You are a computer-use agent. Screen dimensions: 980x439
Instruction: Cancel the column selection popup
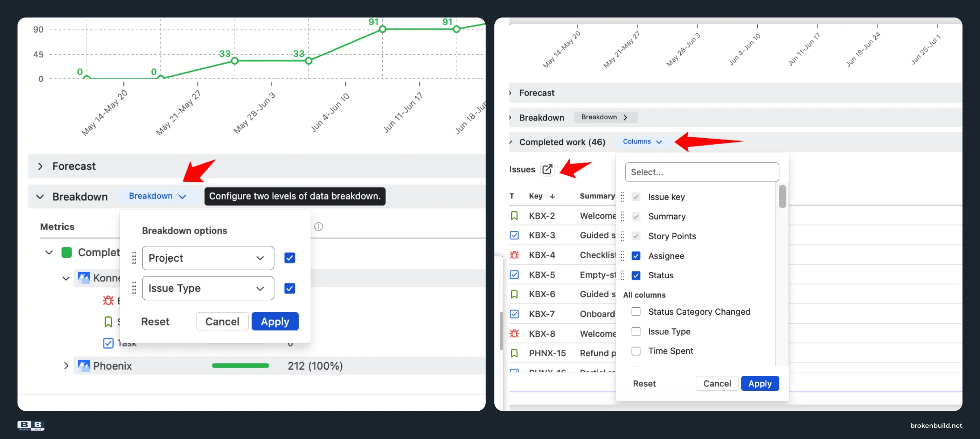click(x=717, y=383)
